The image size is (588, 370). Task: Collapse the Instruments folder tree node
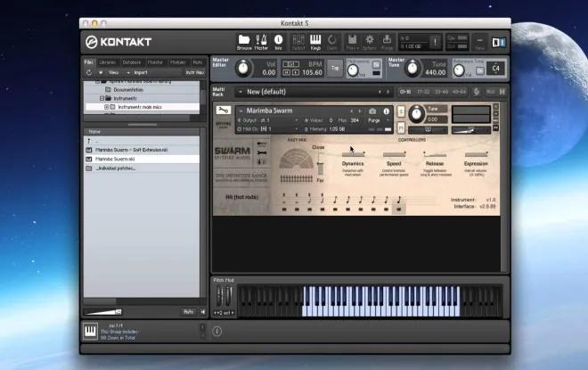102,98
